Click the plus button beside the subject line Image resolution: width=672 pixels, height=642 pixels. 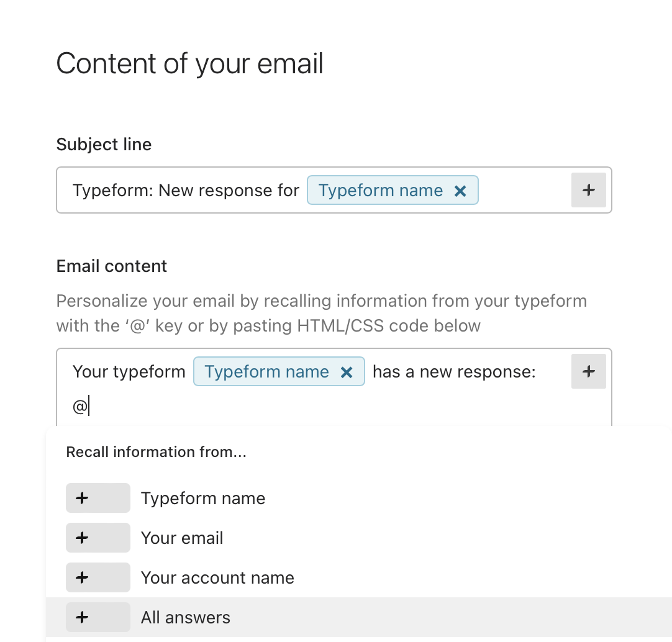[x=588, y=190]
